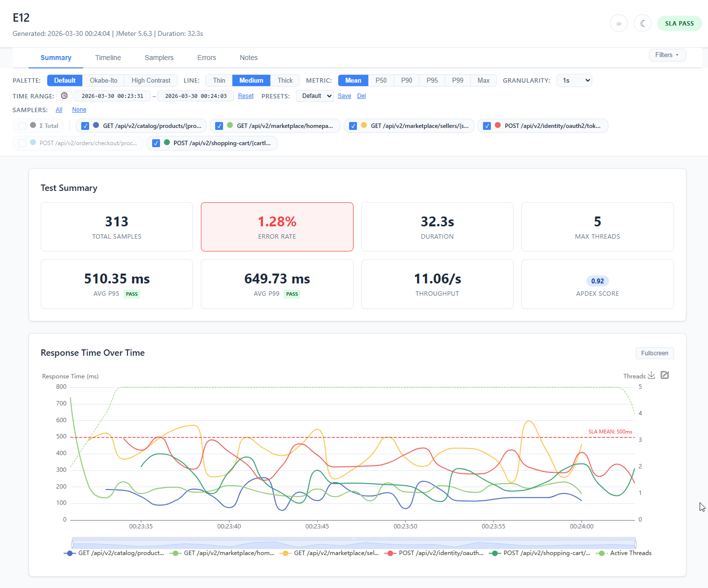
Task: Open the Granularity dropdown
Action: point(574,80)
